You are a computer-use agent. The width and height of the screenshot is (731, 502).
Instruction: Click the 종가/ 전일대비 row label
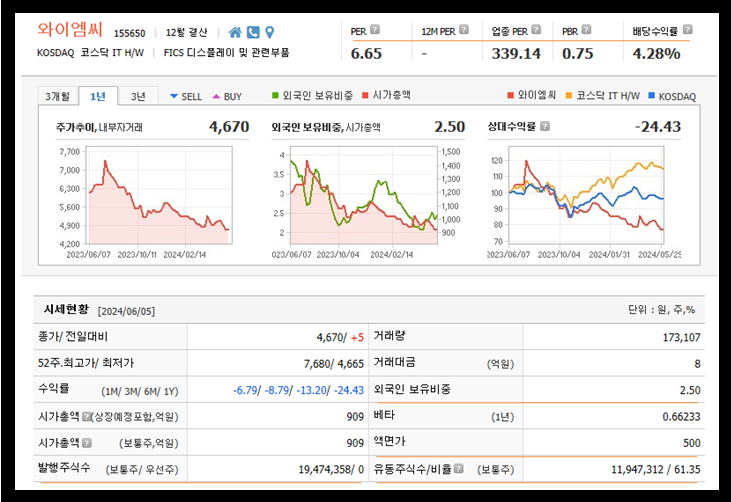tap(73, 336)
